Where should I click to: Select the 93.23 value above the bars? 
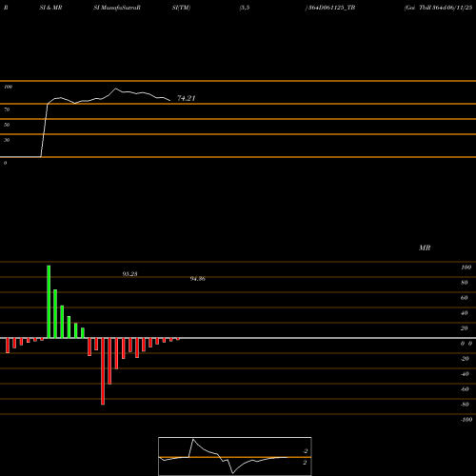coord(129,274)
